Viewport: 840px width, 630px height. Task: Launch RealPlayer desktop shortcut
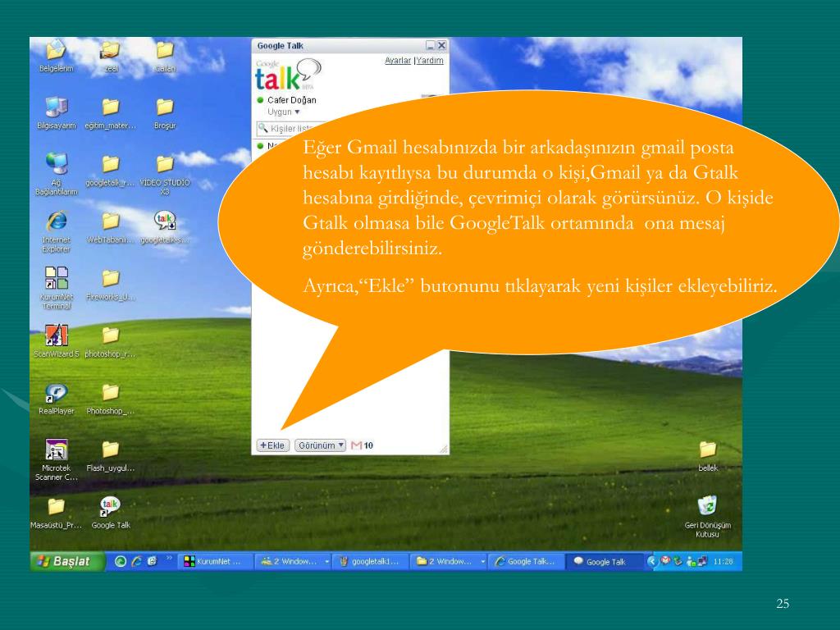tap(57, 399)
